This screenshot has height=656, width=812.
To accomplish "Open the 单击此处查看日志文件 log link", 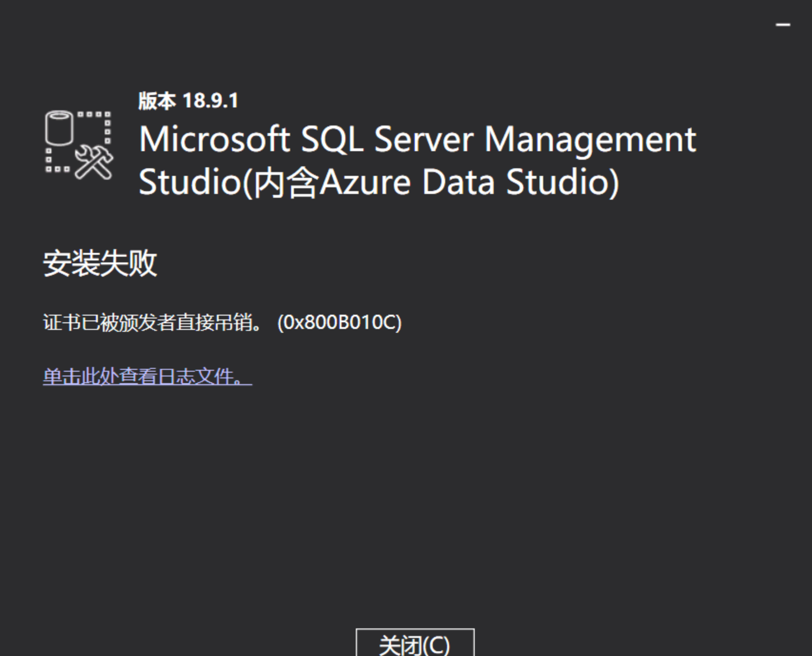I will [147, 376].
